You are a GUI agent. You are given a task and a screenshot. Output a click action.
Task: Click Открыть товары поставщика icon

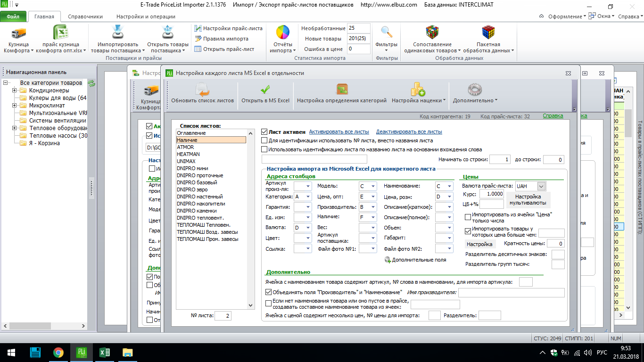(x=167, y=33)
